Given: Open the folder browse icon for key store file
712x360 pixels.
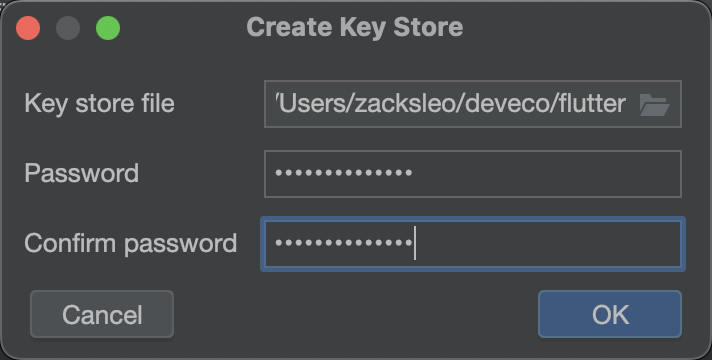Looking at the screenshot, I should point(654,105).
